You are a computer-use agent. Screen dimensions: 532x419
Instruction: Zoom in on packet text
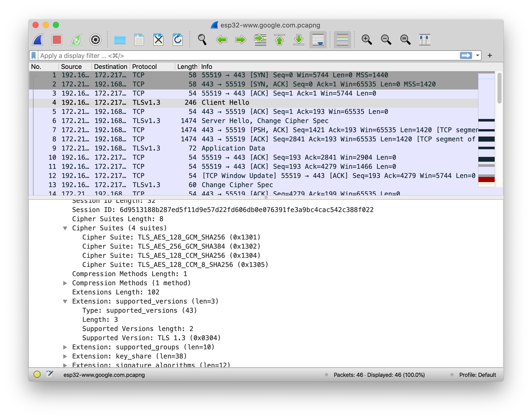367,40
